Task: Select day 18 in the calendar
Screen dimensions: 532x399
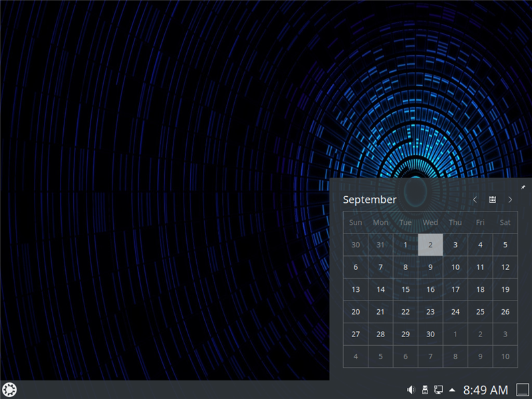Action: coord(480,289)
